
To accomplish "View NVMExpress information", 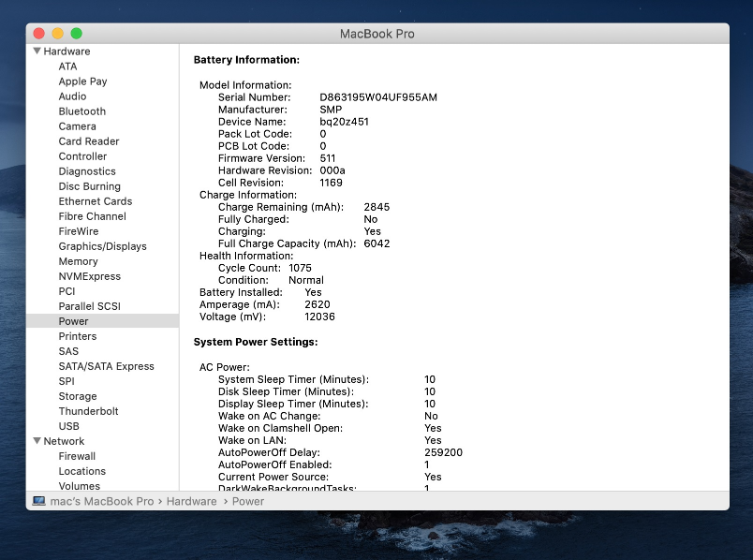I will pyautogui.click(x=89, y=276).
